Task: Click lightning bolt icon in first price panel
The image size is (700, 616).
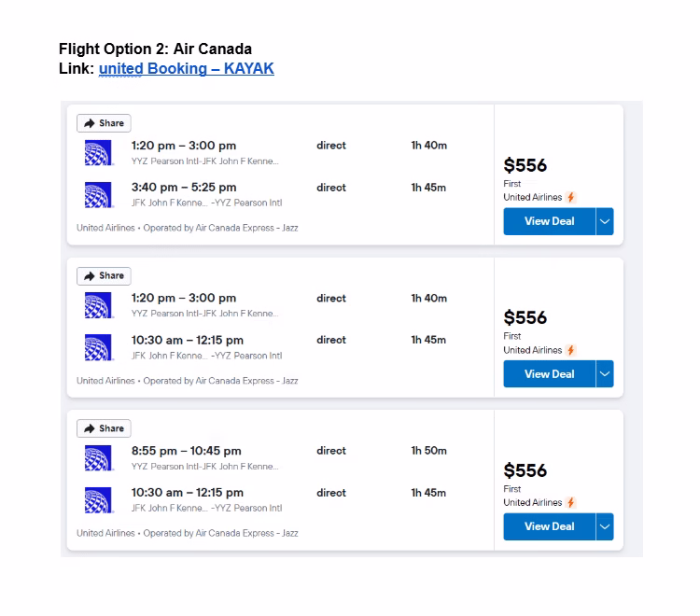Action: [570, 197]
